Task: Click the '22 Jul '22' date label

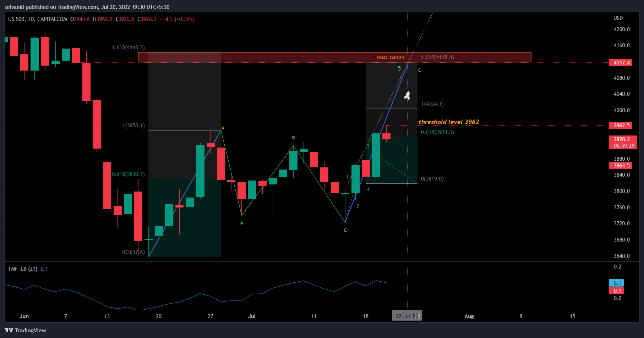Action: (407, 316)
